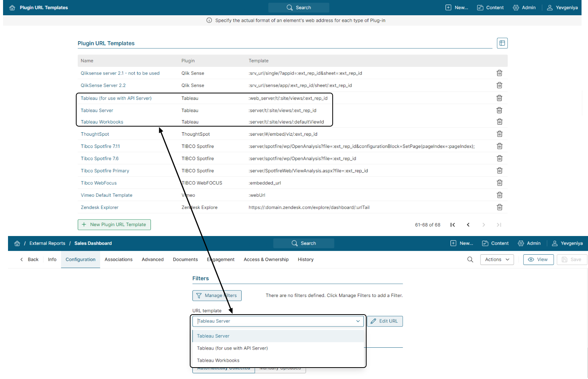Delete the ThoughtSpot template row

point(499,134)
